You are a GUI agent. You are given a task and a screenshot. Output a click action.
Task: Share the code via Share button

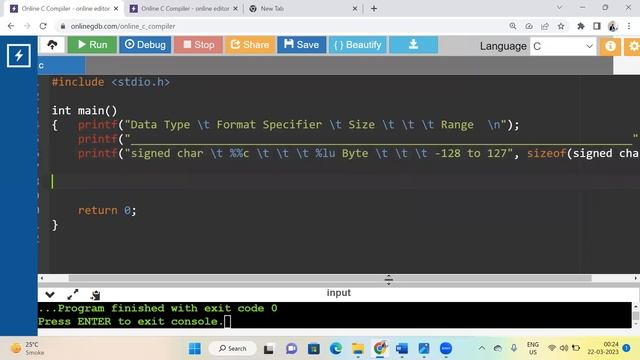pyautogui.click(x=250, y=44)
